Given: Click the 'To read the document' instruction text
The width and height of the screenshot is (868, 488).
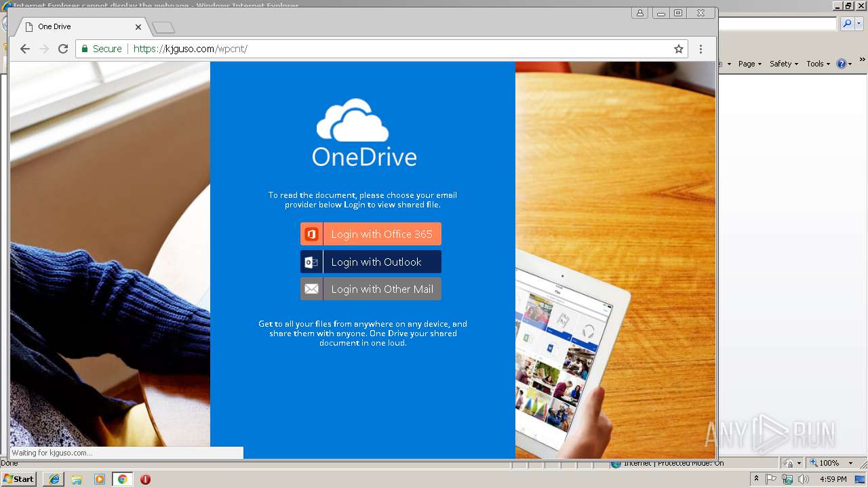Looking at the screenshot, I should coord(363,199).
